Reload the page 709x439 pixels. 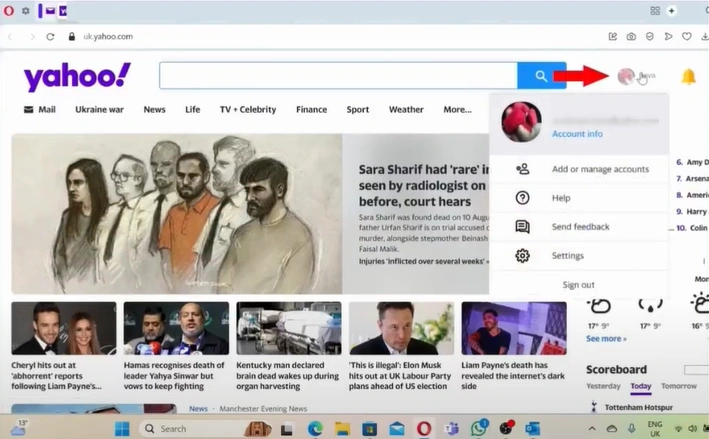pyautogui.click(x=50, y=37)
